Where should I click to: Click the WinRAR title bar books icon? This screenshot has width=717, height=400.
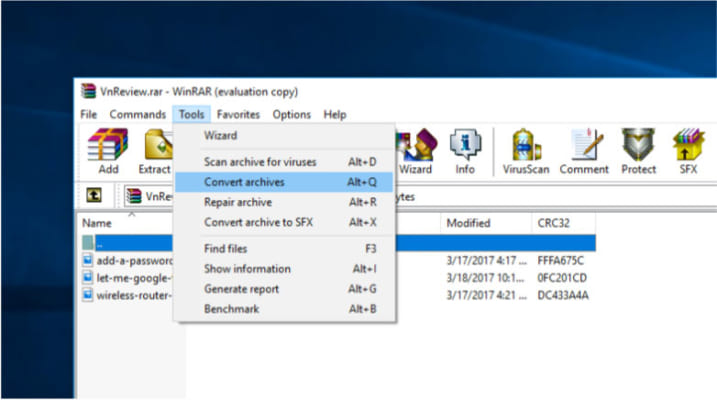(x=88, y=91)
